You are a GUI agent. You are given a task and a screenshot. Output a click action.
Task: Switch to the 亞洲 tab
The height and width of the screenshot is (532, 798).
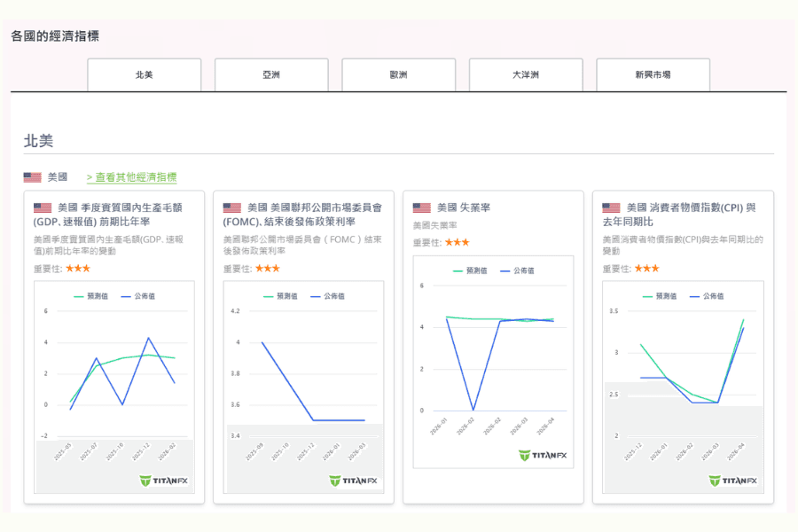click(270, 74)
